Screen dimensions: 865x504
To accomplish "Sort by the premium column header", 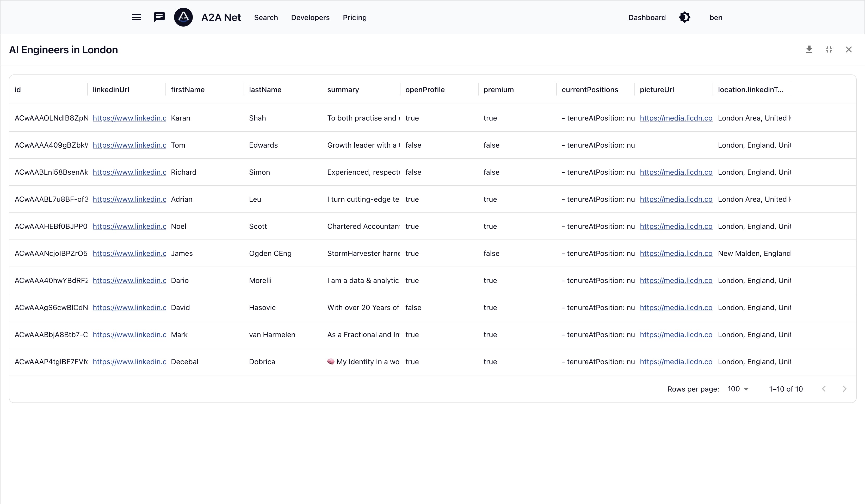I will [498, 90].
